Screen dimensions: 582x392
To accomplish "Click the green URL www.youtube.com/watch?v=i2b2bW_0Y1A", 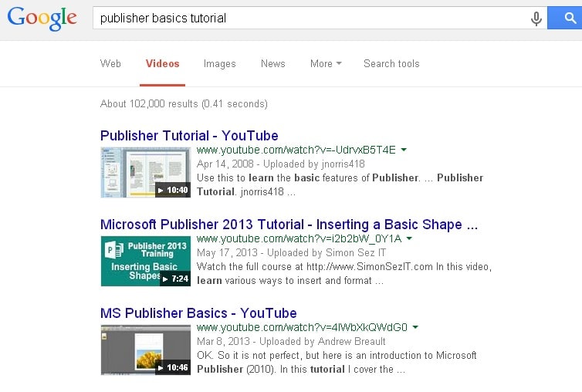I will (x=299, y=238).
